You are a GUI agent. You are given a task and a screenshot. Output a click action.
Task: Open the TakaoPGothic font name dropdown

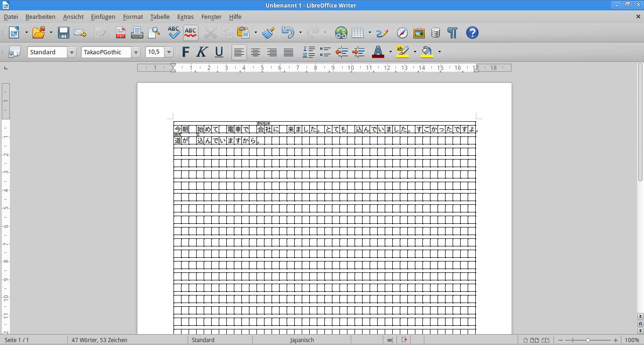point(136,52)
